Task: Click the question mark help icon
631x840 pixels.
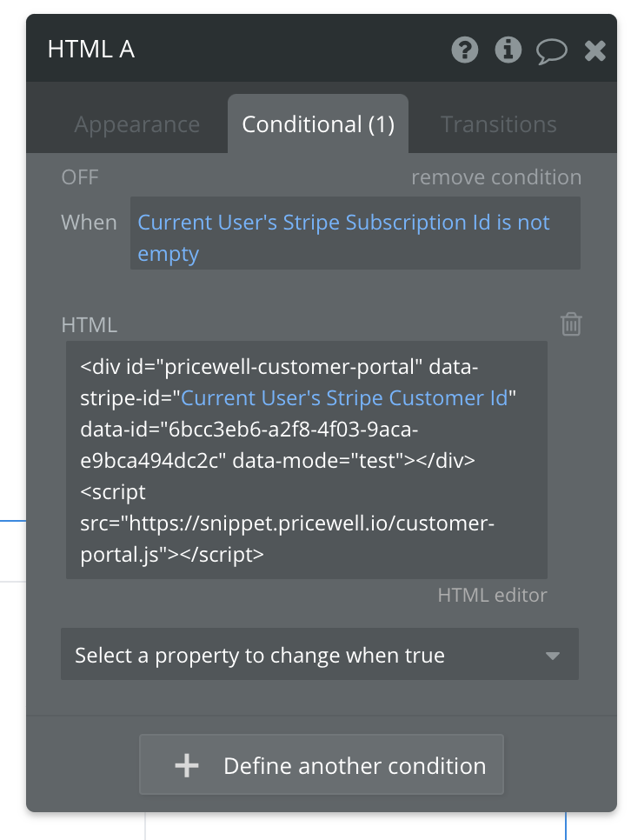Action: pyautogui.click(x=465, y=50)
